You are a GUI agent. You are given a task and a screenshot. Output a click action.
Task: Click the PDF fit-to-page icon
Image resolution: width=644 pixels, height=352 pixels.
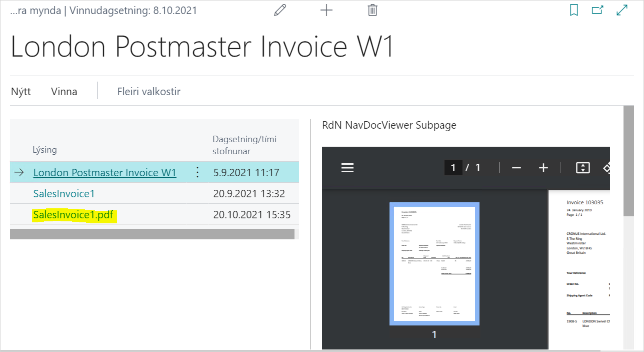[582, 168]
